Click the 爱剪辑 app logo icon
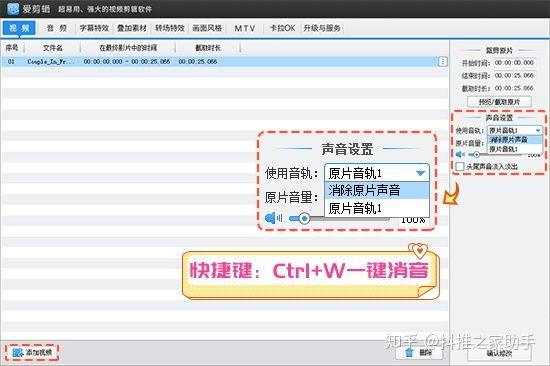Screen dimensions: 550x366 click(13, 8)
